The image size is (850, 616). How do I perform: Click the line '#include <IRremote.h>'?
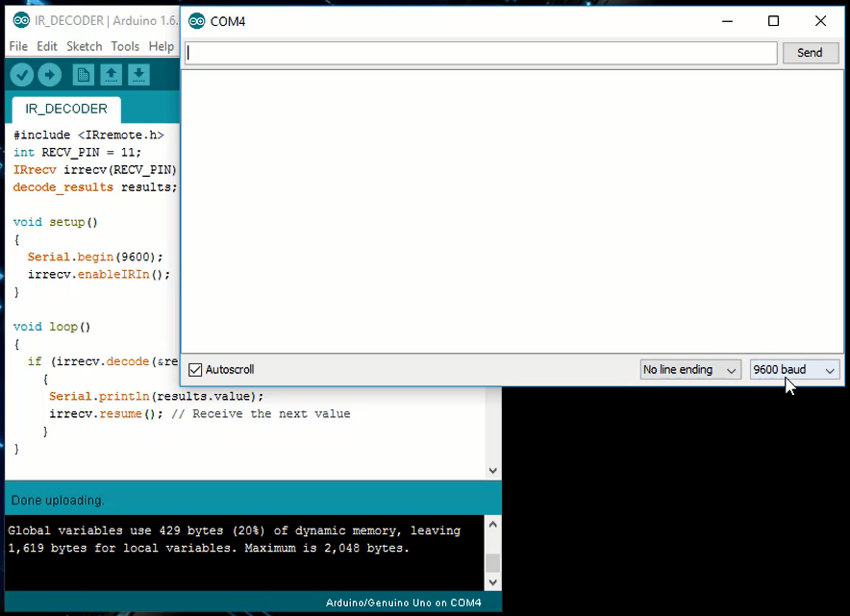(x=88, y=135)
